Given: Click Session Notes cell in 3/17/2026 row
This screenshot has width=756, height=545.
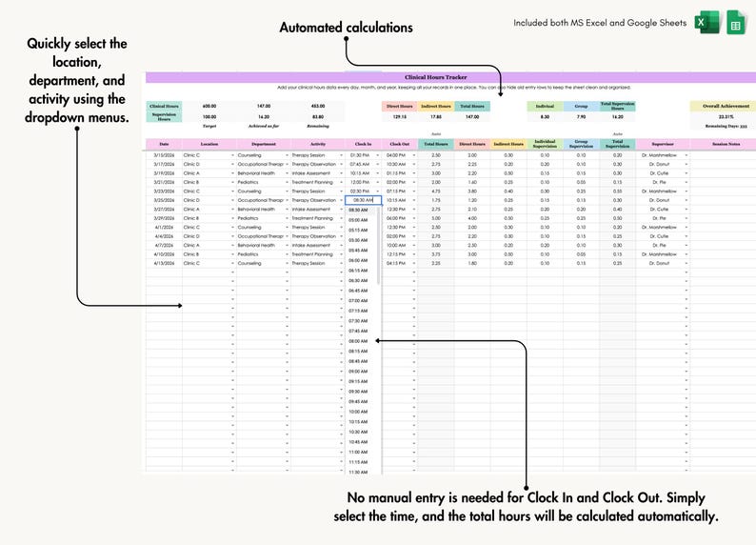Looking at the screenshot, I should [726, 164].
